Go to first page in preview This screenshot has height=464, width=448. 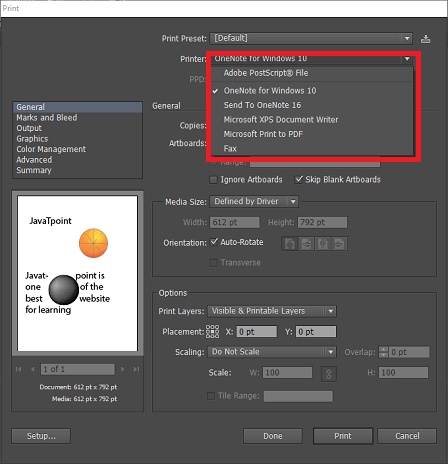coord(18,369)
